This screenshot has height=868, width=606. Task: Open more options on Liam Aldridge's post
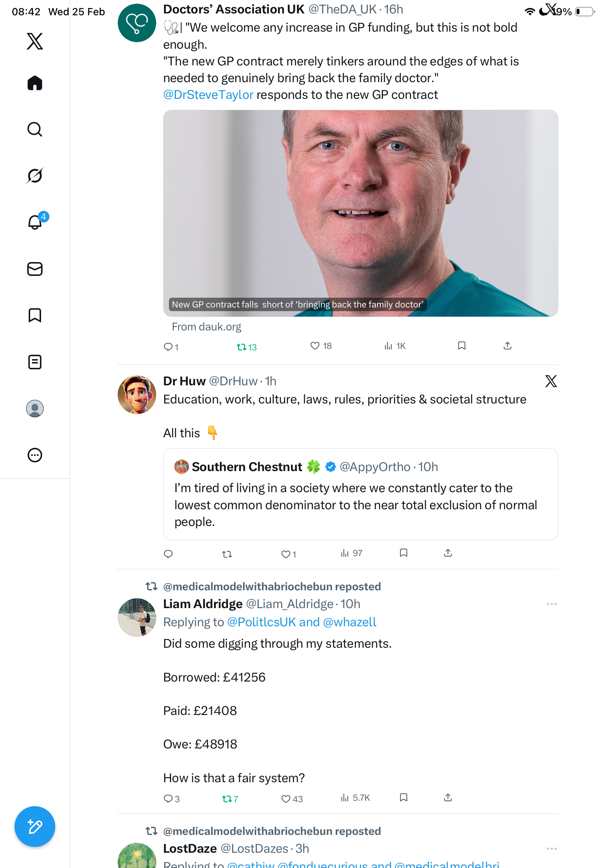point(552,604)
